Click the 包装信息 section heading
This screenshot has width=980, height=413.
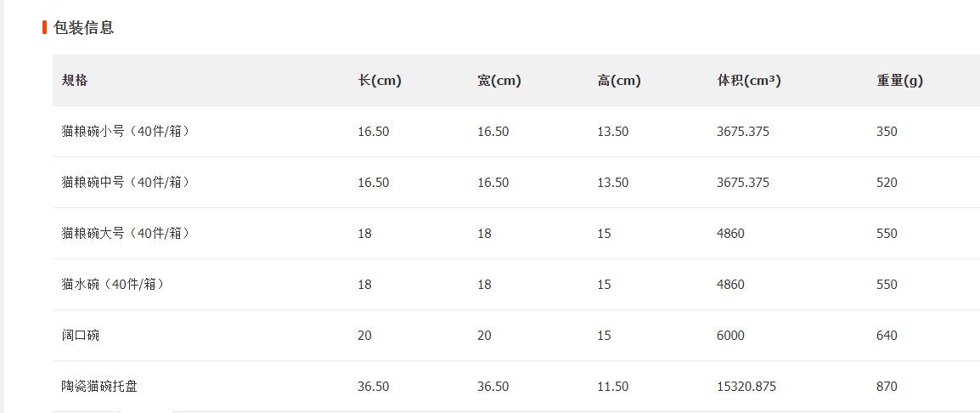click(84, 27)
